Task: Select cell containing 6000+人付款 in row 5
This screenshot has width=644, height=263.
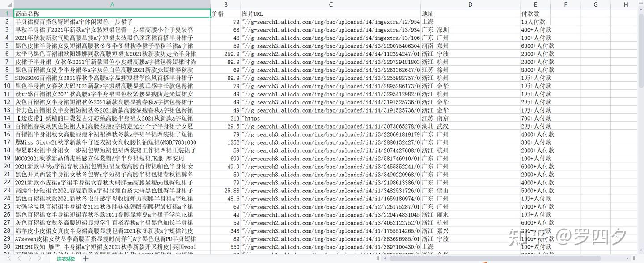Action: [535, 46]
